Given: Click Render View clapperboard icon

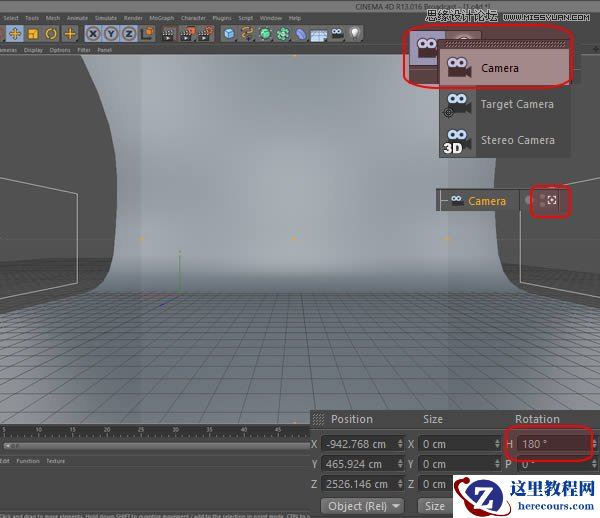Looking at the screenshot, I should coord(168,34).
